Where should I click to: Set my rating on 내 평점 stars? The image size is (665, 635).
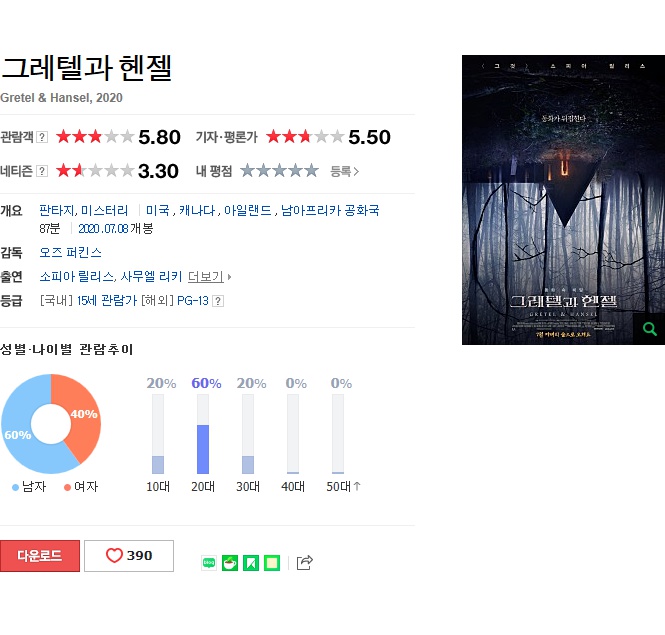point(279,171)
